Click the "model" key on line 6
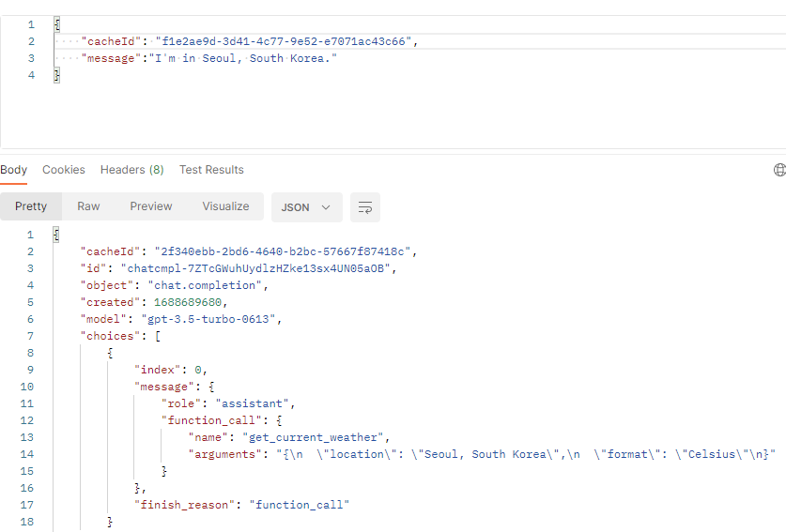786x532 pixels. point(103,319)
